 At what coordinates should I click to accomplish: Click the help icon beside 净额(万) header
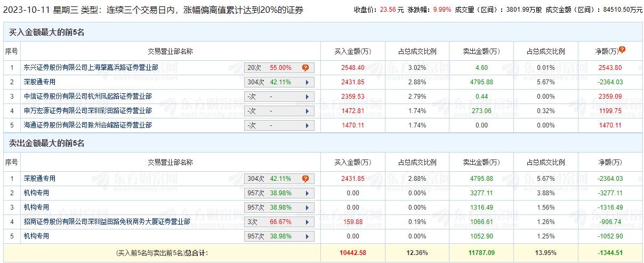(622, 50)
